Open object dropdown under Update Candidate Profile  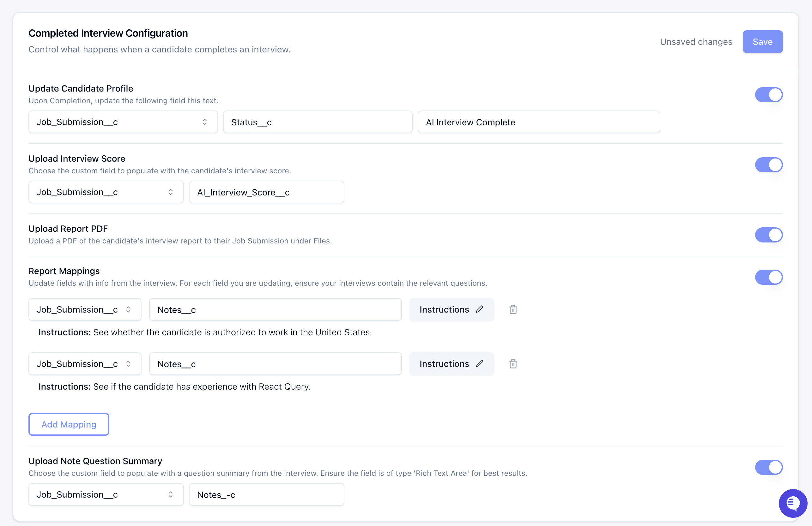click(123, 122)
